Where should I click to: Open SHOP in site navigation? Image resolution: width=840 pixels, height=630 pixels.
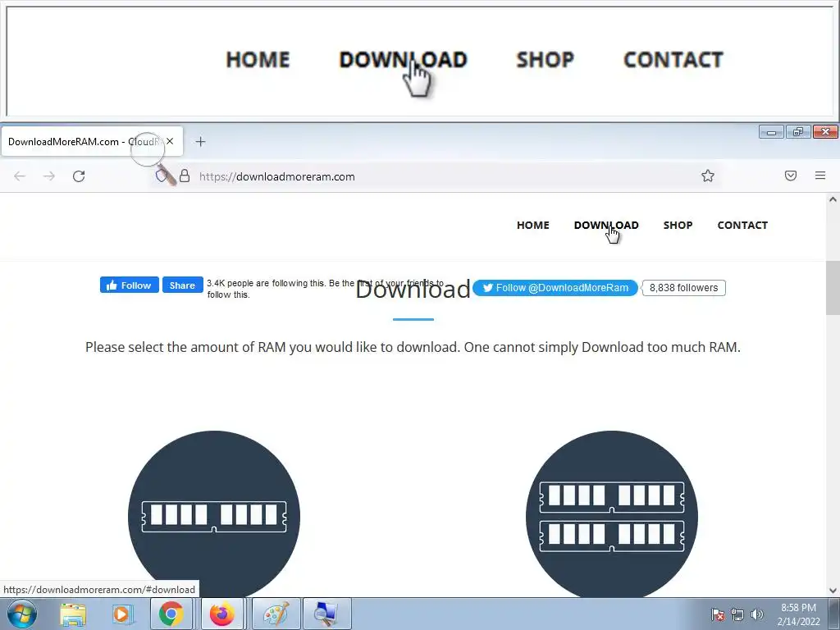[x=678, y=225]
